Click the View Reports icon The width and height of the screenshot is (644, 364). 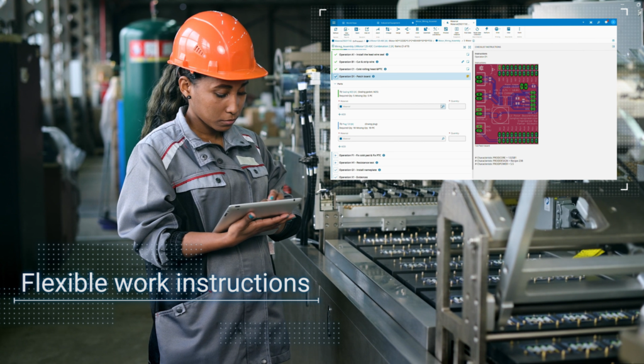[345, 29]
